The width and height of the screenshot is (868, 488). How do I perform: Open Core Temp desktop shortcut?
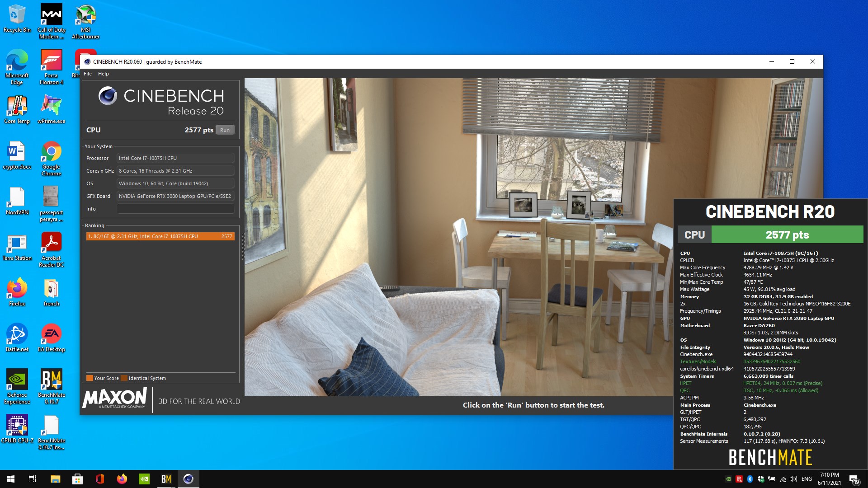(x=17, y=109)
